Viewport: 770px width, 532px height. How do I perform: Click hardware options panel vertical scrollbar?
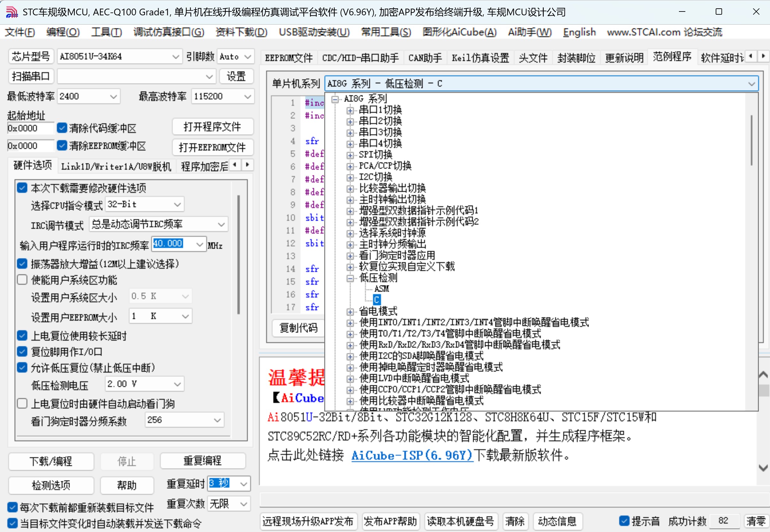click(238, 255)
